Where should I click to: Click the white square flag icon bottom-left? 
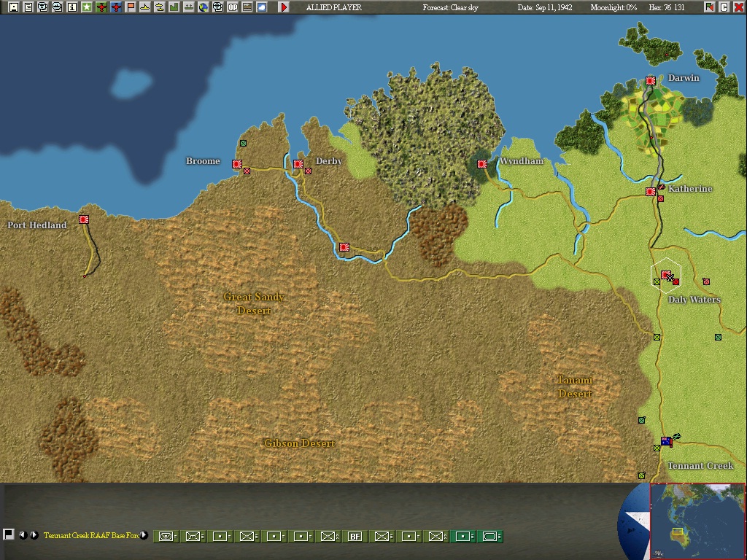click(x=8, y=534)
